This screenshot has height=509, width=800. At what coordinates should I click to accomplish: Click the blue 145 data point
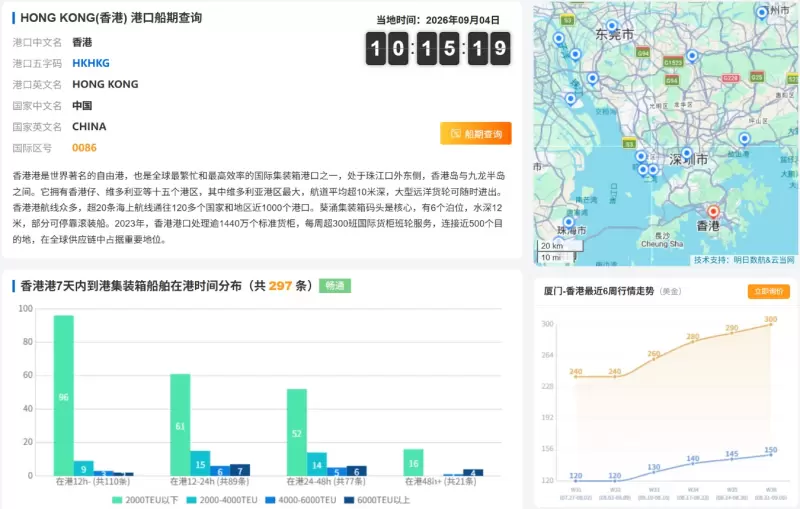(732, 459)
